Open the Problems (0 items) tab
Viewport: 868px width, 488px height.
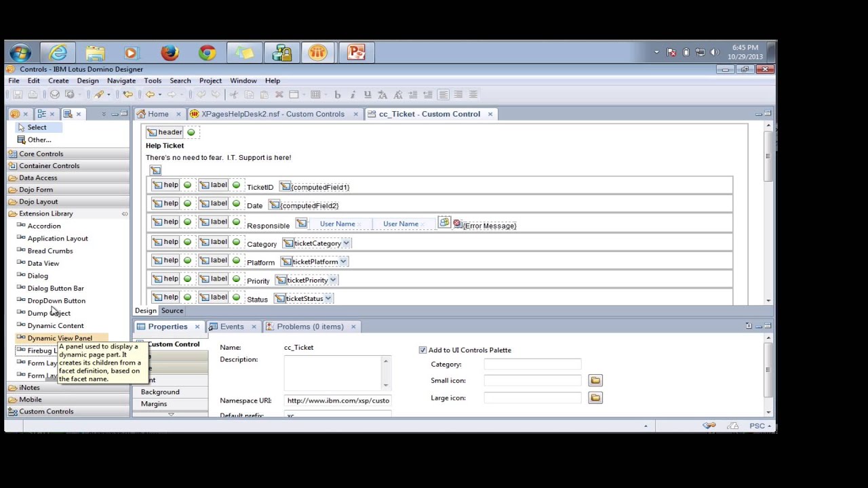click(x=310, y=327)
